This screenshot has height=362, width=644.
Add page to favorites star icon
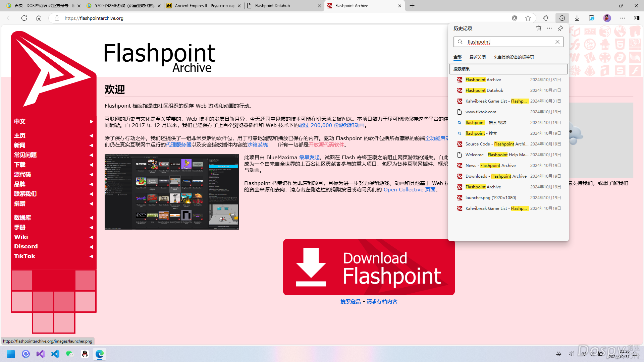click(528, 18)
